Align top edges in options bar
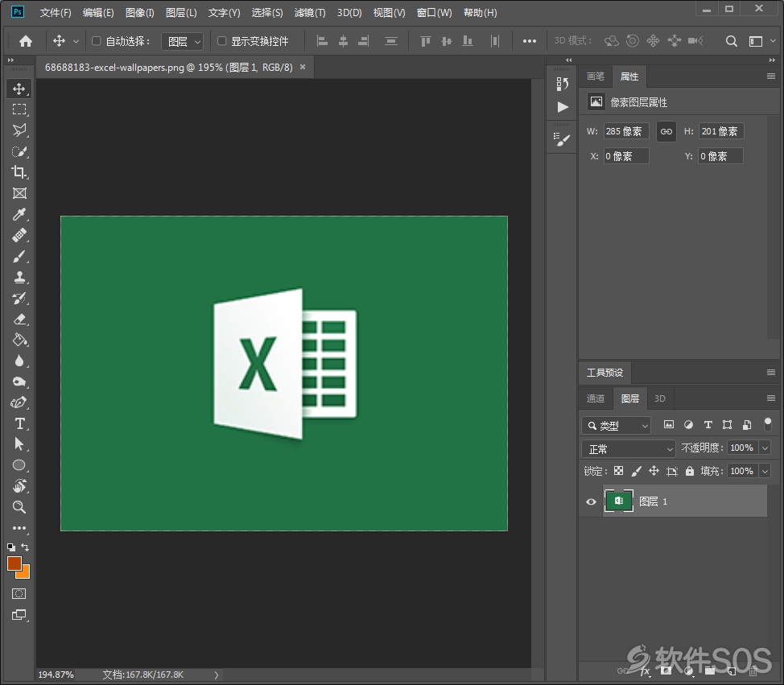Image resolution: width=784 pixels, height=685 pixels. [x=426, y=41]
